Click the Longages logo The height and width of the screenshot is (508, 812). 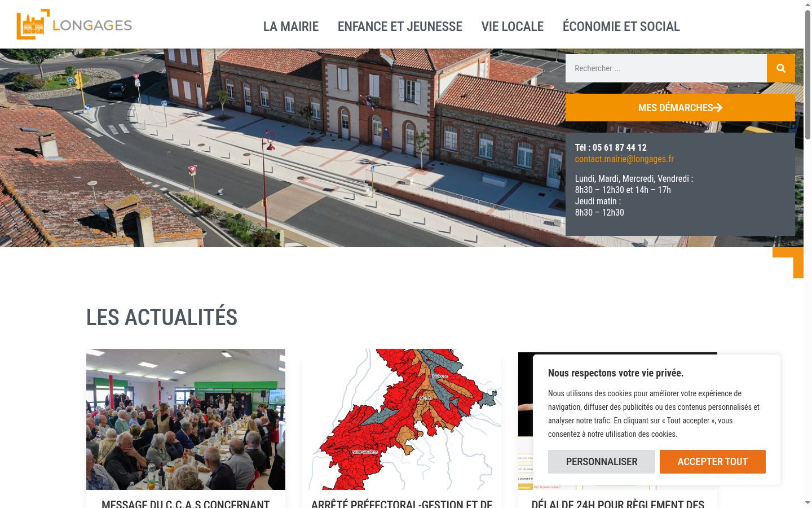point(74,24)
